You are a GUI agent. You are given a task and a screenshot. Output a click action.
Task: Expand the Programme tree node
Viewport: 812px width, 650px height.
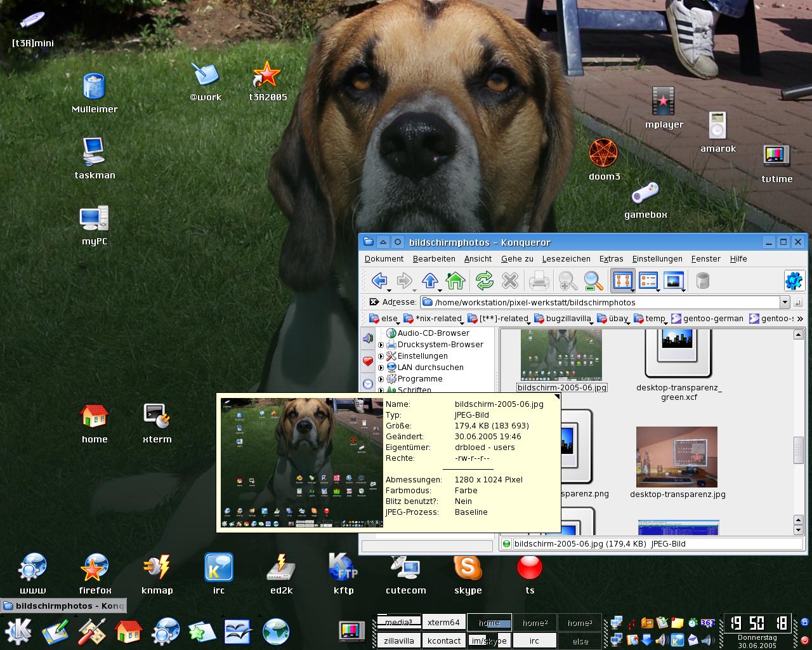[x=381, y=379]
